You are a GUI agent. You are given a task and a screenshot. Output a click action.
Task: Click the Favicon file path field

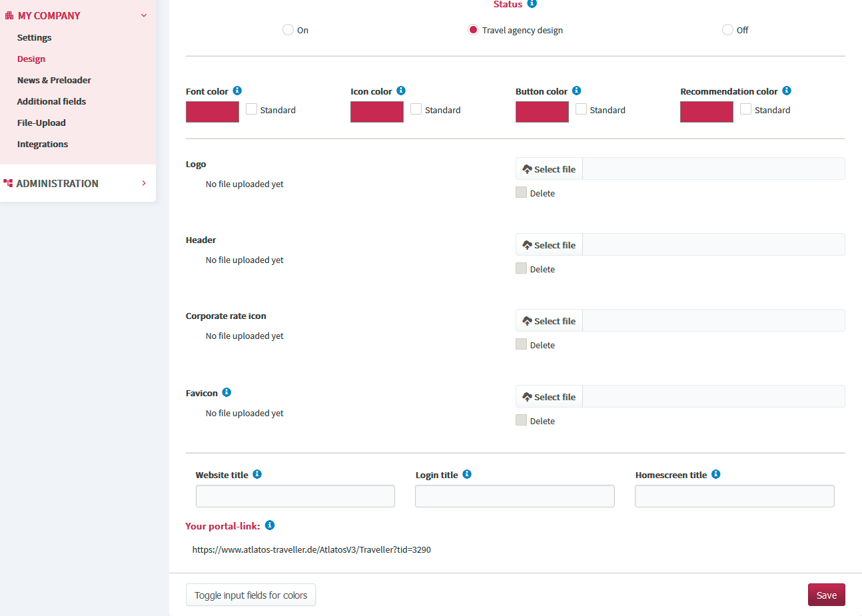click(714, 397)
